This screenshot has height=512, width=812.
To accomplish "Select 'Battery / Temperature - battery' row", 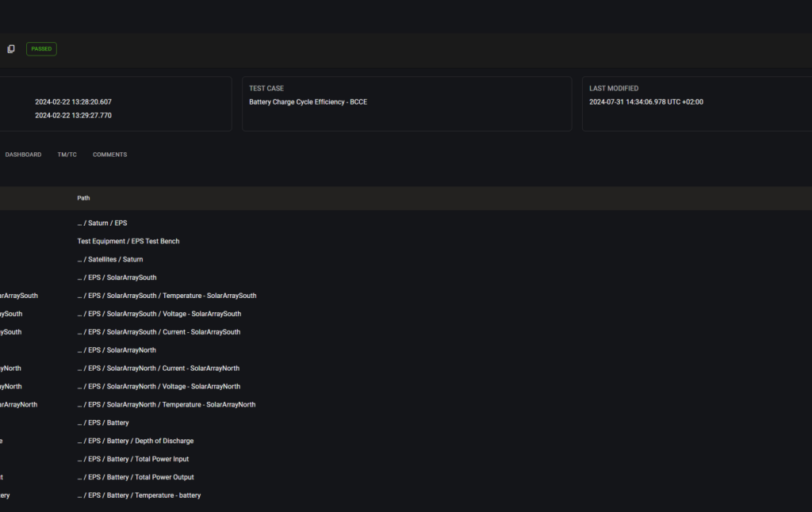I will (406, 495).
